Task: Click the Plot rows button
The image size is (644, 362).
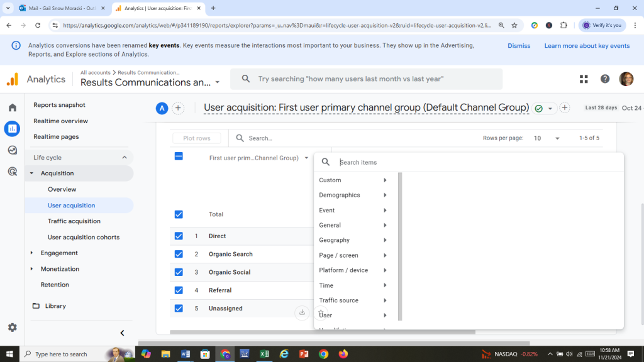Action: tap(197, 138)
